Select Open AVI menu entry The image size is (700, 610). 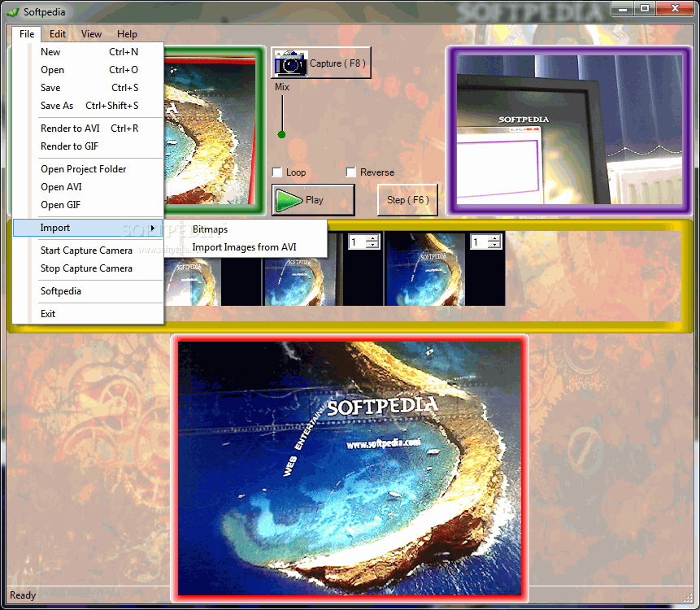(x=89, y=187)
